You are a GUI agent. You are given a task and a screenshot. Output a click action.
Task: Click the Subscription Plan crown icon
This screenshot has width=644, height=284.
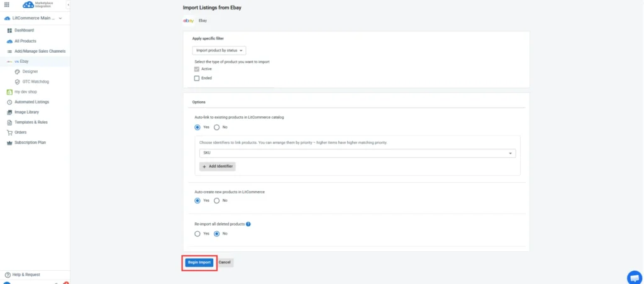pos(10,143)
